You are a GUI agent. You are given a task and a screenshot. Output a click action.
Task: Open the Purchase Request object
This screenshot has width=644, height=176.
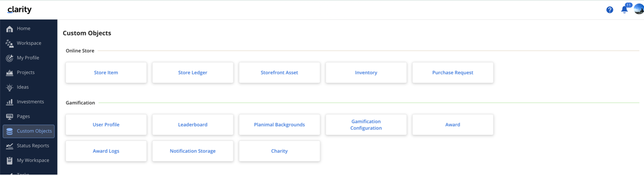[453, 72]
